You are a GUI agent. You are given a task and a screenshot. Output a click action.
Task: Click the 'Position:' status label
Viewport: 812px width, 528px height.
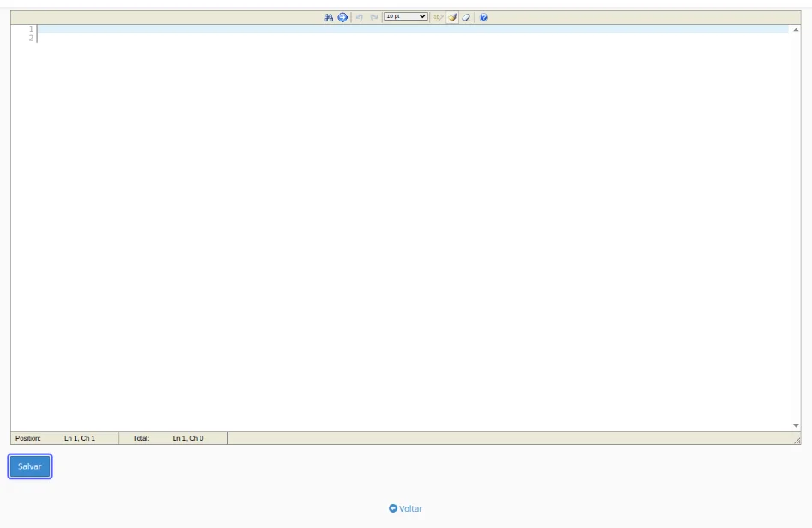click(28, 438)
